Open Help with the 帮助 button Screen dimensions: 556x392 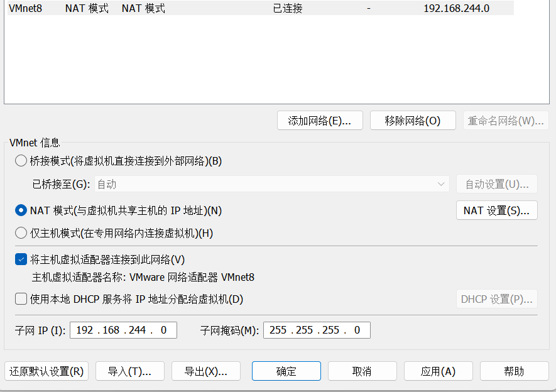pyautogui.click(x=514, y=371)
